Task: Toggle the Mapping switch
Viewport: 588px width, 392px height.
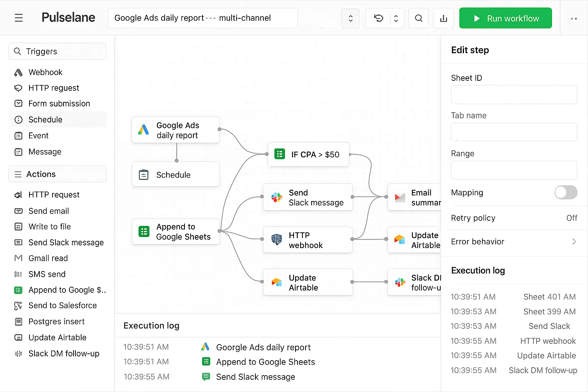Action: pos(566,192)
